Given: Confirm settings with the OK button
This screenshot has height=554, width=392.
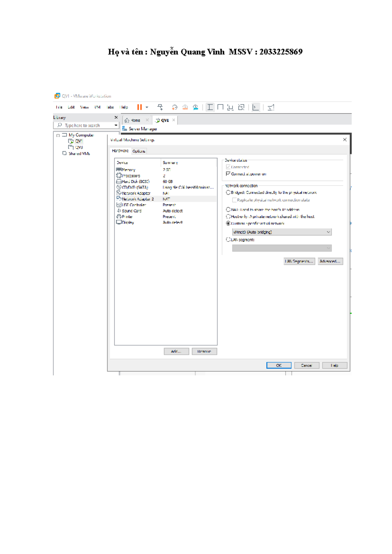Looking at the screenshot, I should point(279,366).
